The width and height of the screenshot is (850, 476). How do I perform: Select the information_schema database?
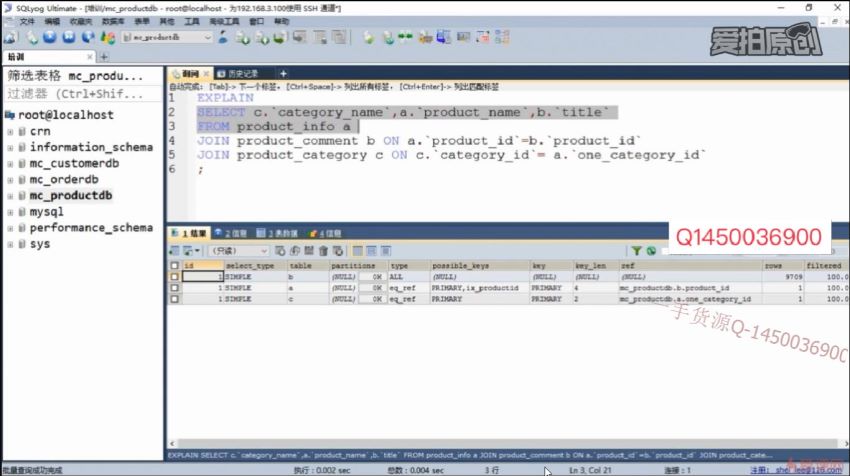click(x=91, y=147)
